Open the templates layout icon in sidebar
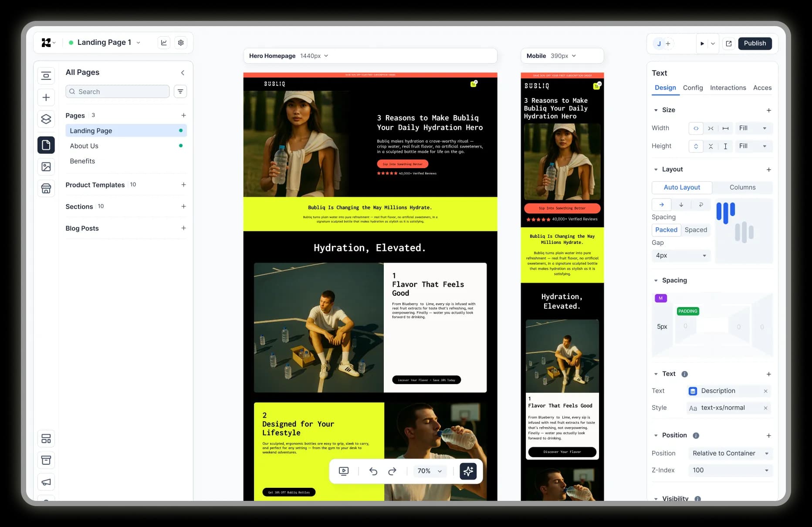The height and width of the screenshot is (527, 812). [46, 439]
